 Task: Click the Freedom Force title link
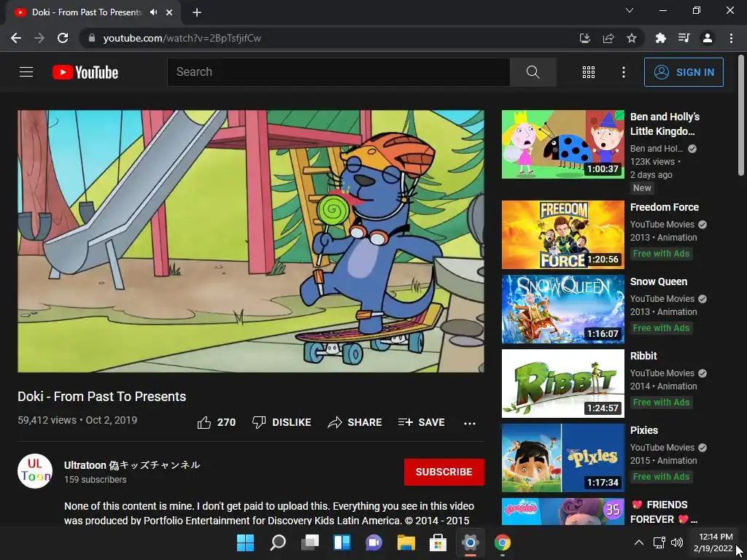(x=664, y=207)
